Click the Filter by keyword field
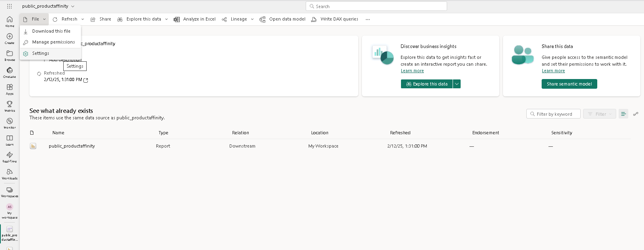The height and width of the screenshot is (250, 644). coord(553,114)
